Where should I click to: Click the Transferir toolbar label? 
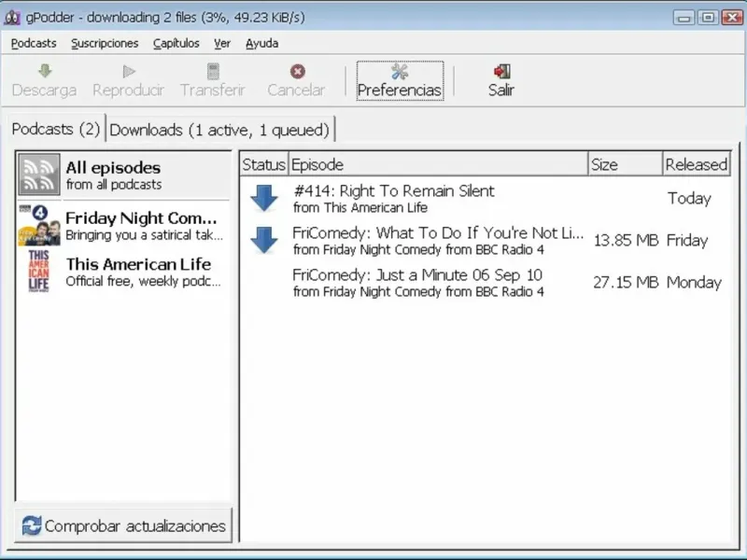click(x=213, y=90)
